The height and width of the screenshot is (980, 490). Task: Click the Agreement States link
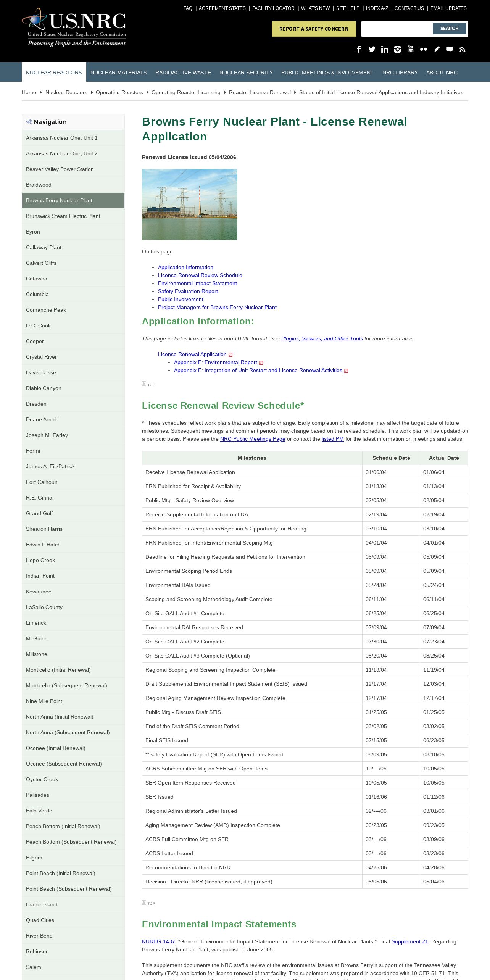point(222,8)
